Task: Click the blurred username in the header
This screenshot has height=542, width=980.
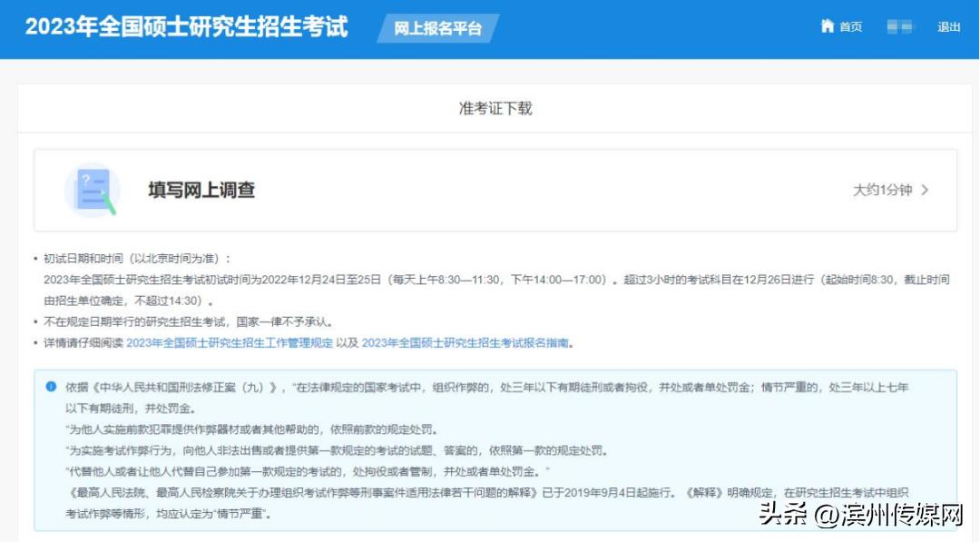Action: pos(900,27)
